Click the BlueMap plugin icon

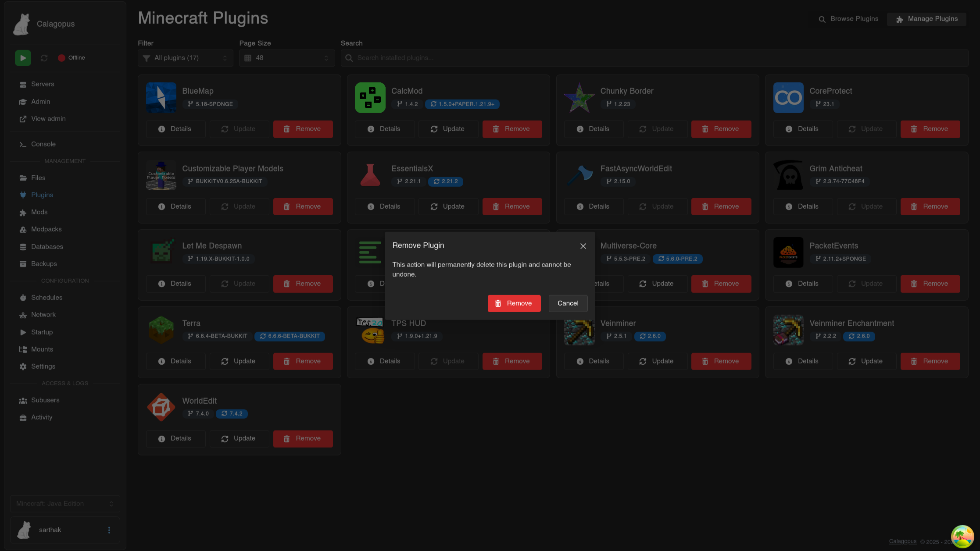pyautogui.click(x=161, y=98)
